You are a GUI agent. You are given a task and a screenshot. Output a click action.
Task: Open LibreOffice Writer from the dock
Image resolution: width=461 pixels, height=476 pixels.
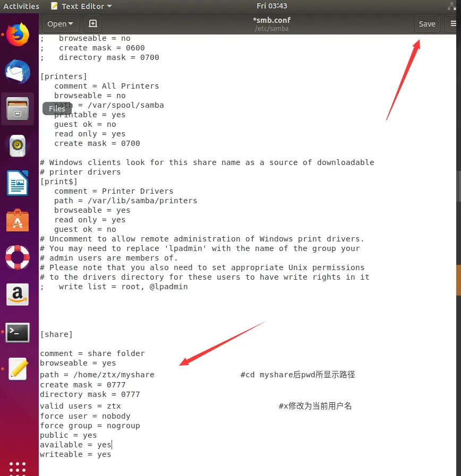[x=18, y=183]
